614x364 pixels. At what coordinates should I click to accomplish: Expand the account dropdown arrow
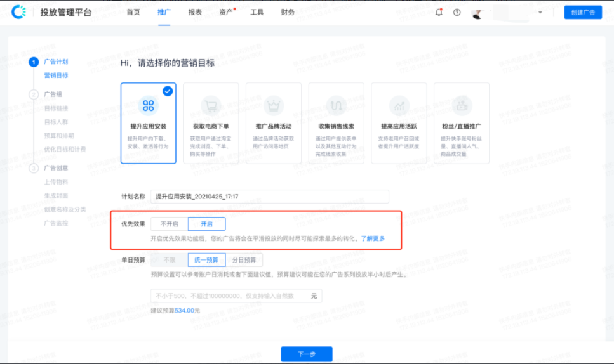[x=540, y=13]
